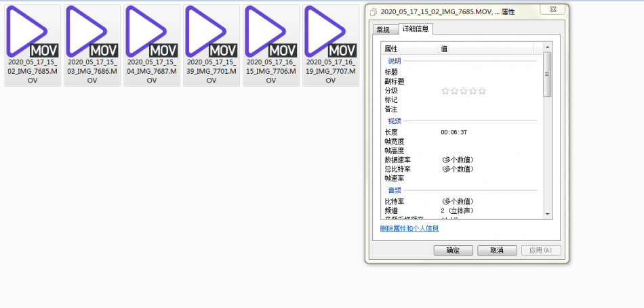Click the scrollbar down arrow in details list
Image resolution: width=644 pixels, height=308 pixels.
[548, 214]
